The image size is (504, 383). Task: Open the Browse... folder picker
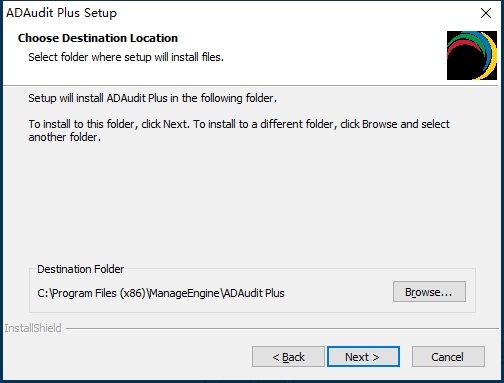point(429,292)
